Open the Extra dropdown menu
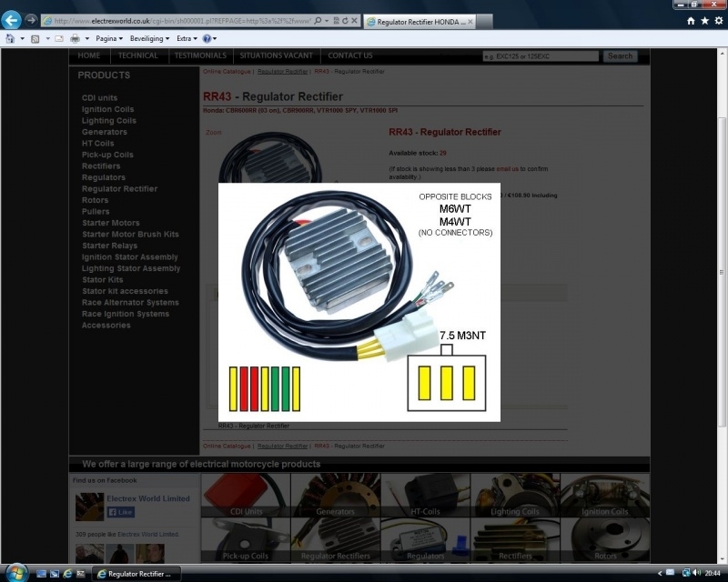The width and height of the screenshot is (728, 582). (187, 38)
